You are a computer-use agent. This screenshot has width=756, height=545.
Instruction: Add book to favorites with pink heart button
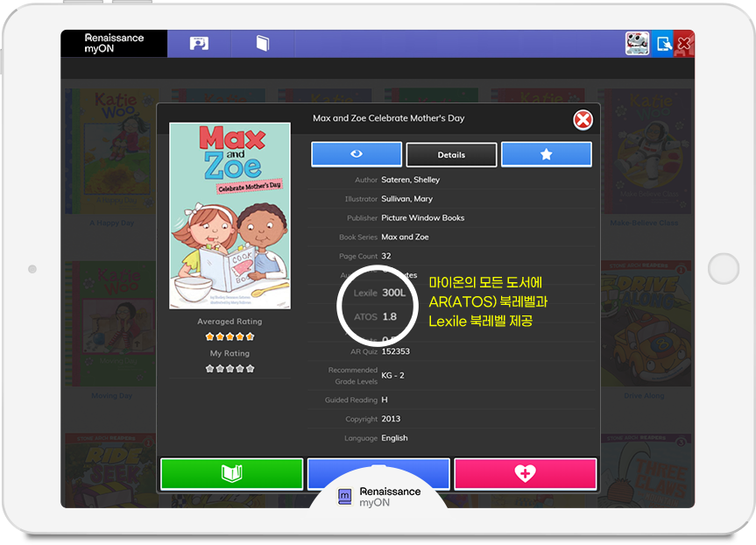525,474
